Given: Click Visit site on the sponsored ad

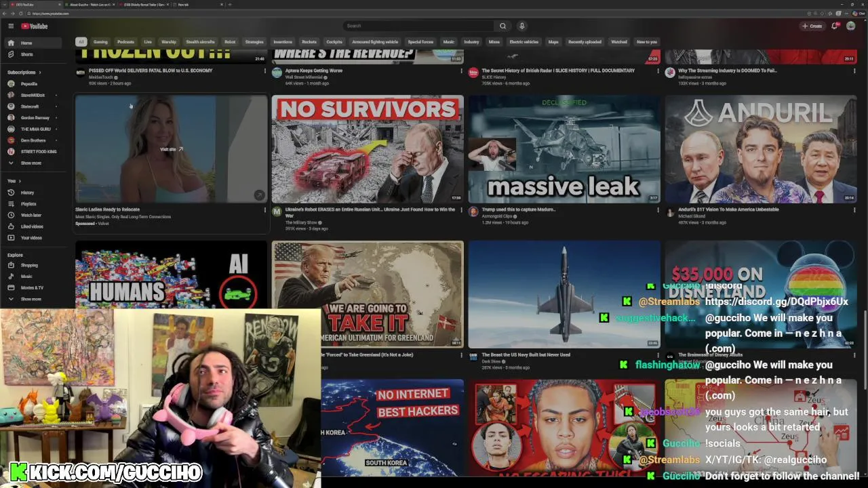Looking at the screenshot, I should pos(171,149).
